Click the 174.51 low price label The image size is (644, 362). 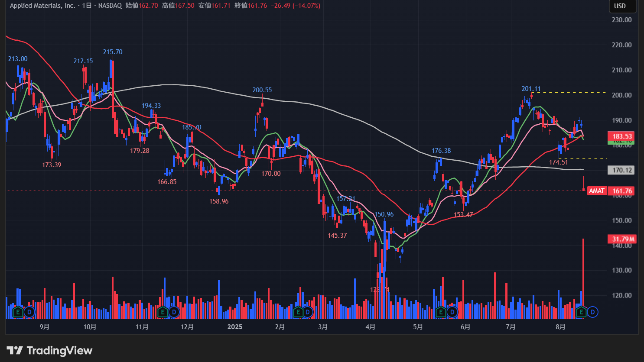[x=559, y=162]
